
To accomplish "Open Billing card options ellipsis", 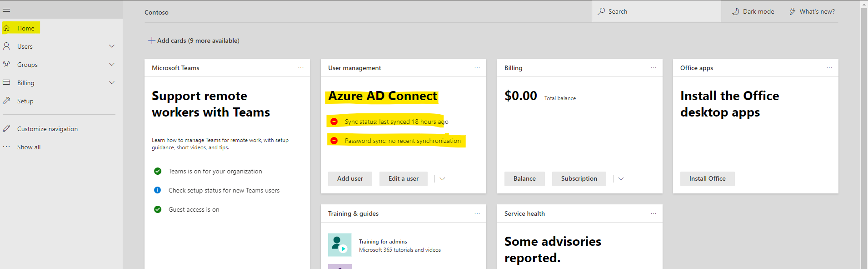I will pos(653,68).
